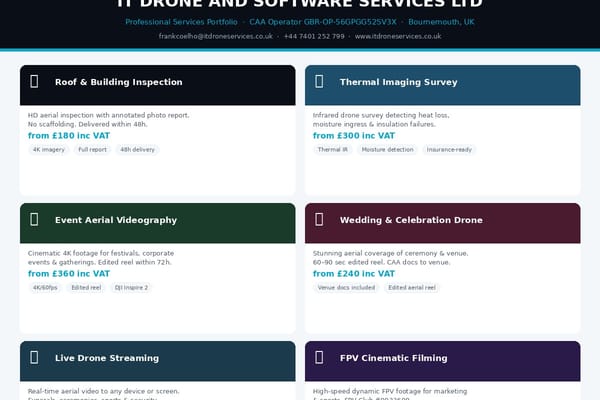Screen dimensions: 600x400
Task: Click the CAA Operator GBR-OP-56GPGG525V3X text
Action: coord(323,22)
